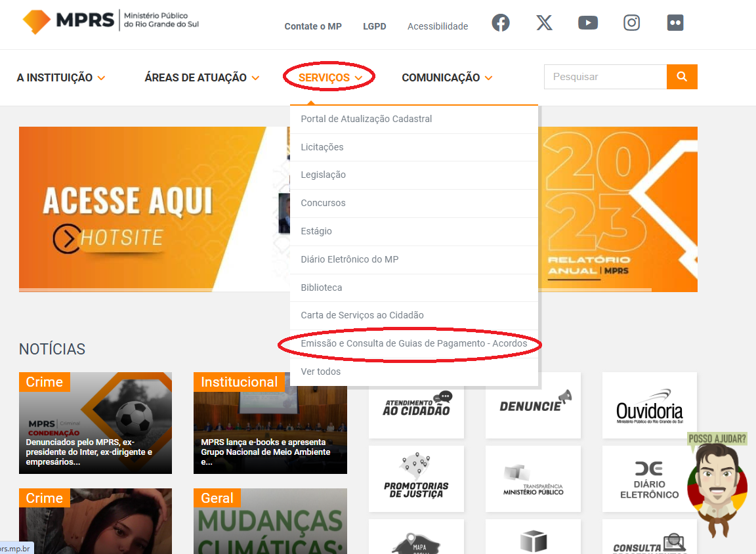
Task: Open the Comunicação dropdown menu
Action: [447, 77]
